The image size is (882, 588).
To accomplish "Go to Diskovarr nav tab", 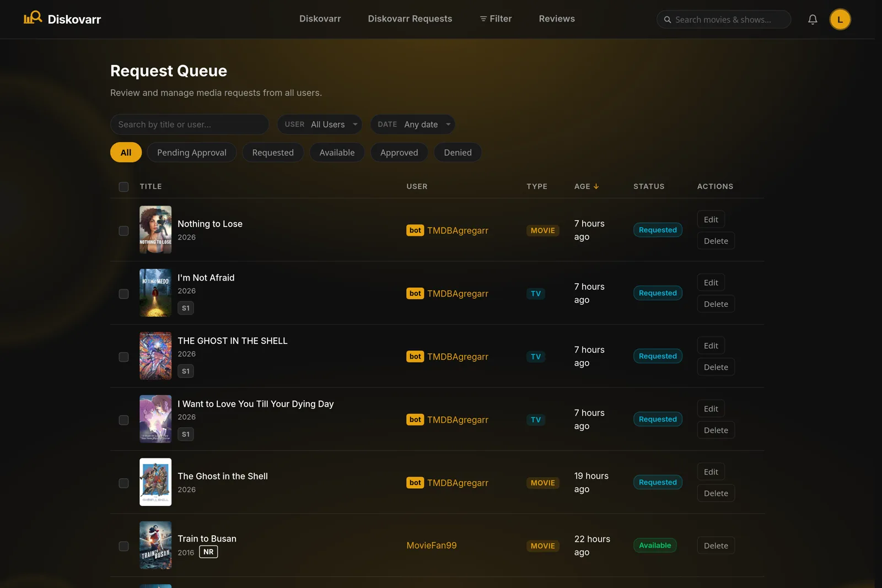I will 320,19.
